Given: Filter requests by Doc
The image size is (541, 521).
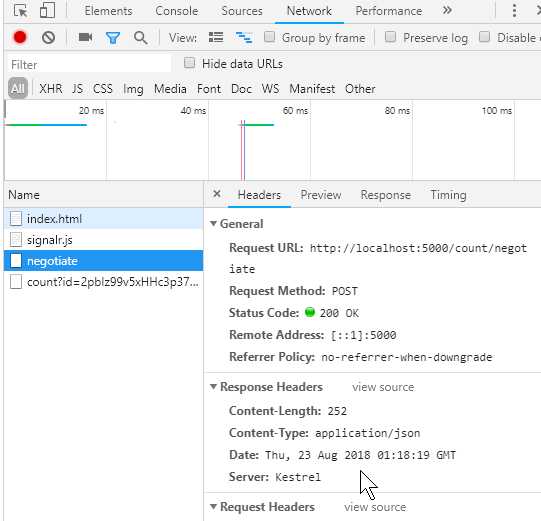Looking at the screenshot, I should pos(241,89).
